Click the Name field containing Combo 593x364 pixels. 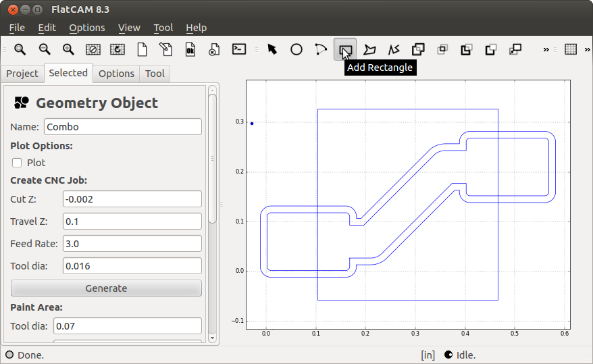(123, 127)
